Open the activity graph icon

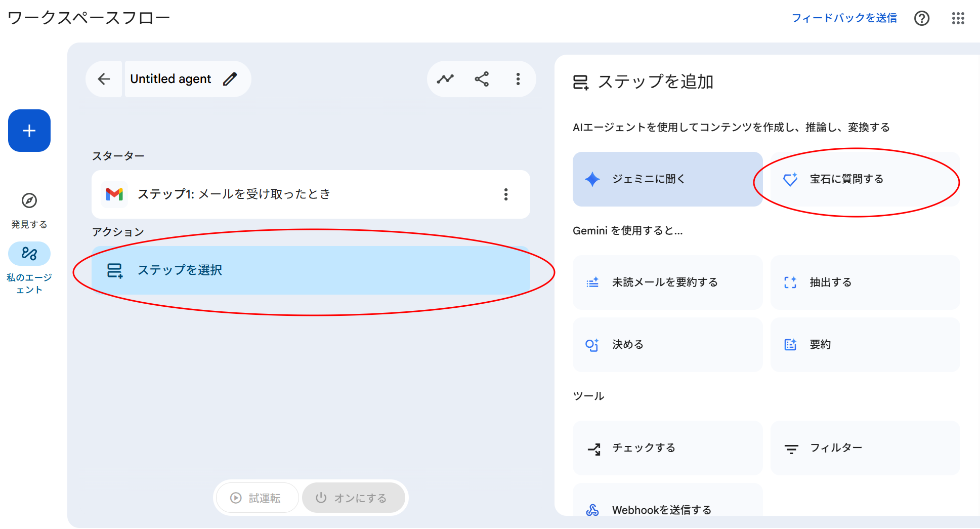pyautogui.click(x=445, y=79)
